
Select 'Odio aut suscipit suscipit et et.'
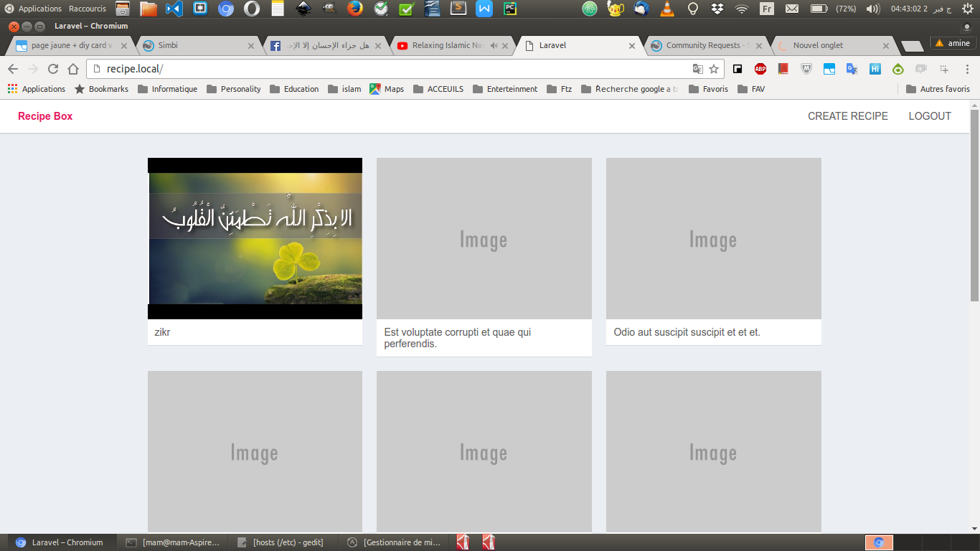[687, 332]
